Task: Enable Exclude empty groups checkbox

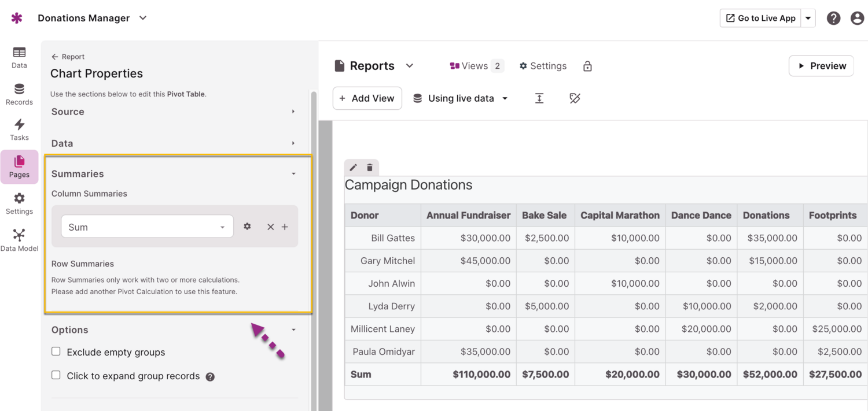Action: tap(56, 351)
